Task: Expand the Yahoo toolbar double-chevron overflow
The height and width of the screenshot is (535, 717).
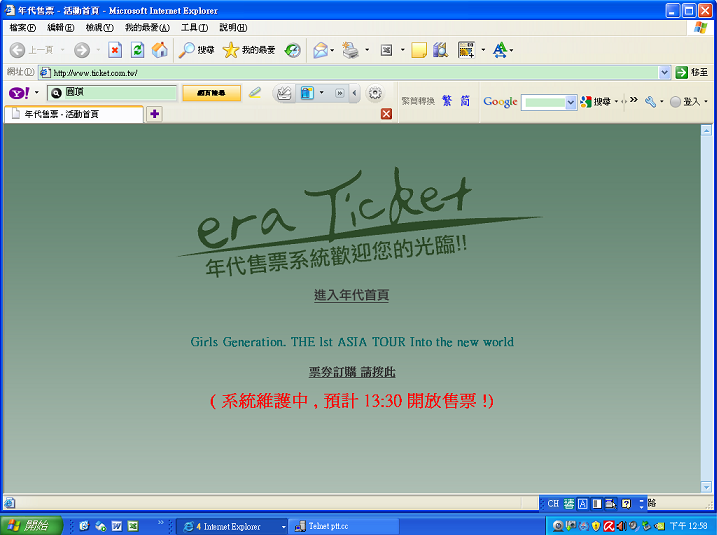Action: [339, 93]
